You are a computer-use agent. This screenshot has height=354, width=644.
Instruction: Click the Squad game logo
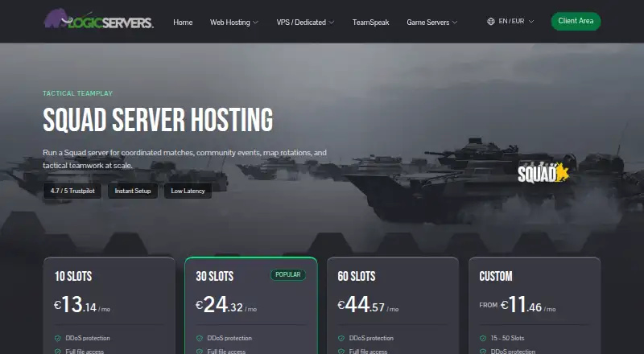[x=543, y=173]
